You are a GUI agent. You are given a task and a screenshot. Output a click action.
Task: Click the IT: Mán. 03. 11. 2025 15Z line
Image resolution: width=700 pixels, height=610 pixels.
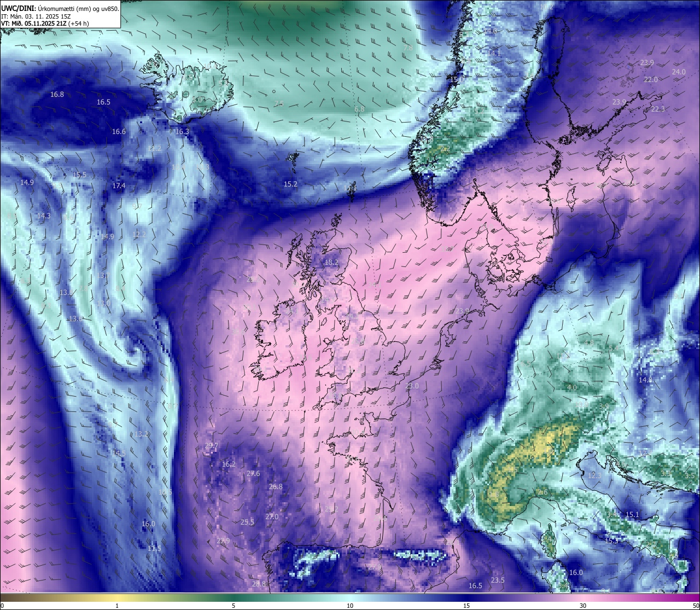click(x=36, y=16)
